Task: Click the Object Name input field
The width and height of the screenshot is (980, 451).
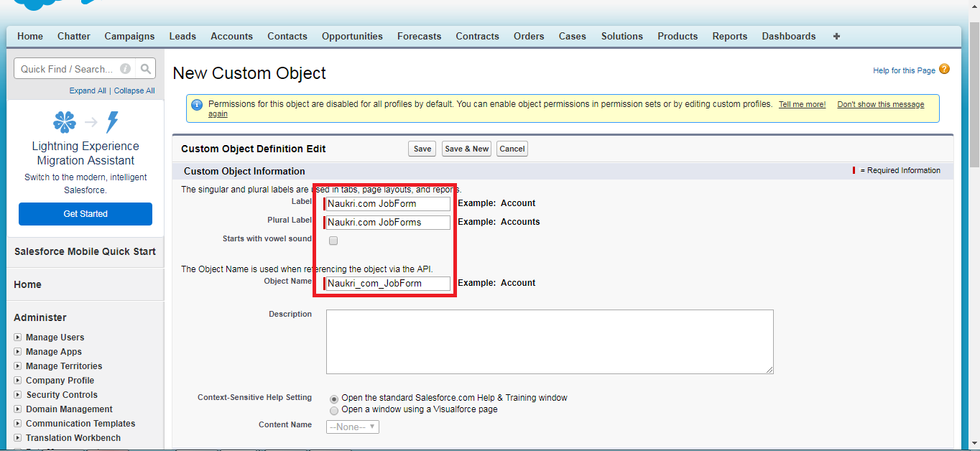Action: [387, 283]
